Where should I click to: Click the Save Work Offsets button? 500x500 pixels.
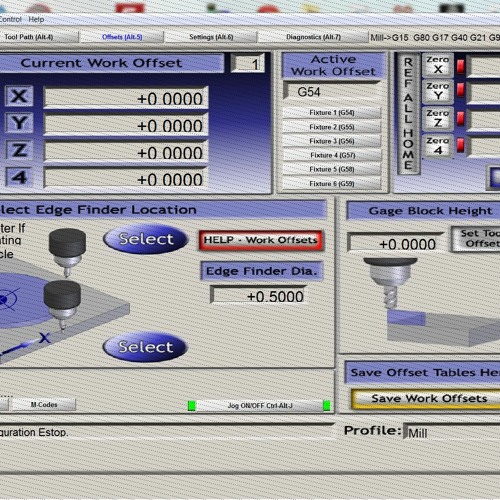coord(426,398)
